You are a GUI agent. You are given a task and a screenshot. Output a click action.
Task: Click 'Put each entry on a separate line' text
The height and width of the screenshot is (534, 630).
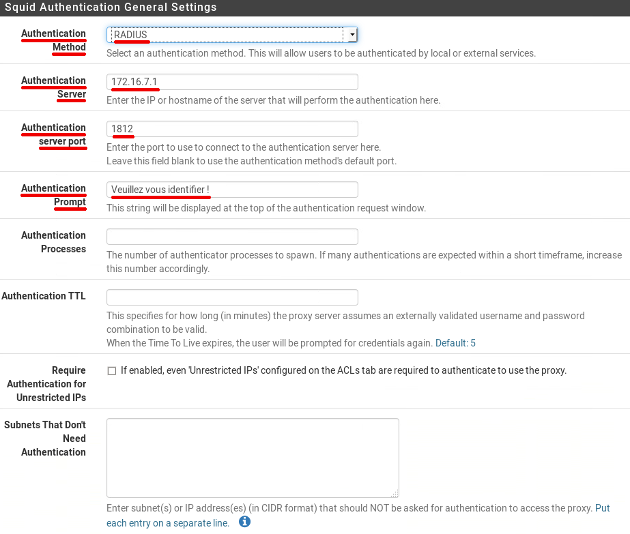click(x=358, y=516)
